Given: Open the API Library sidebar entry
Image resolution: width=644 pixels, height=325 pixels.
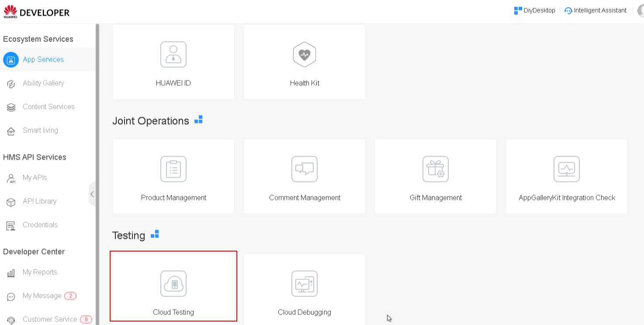Looking at the screenshot, I should [39, 201].
